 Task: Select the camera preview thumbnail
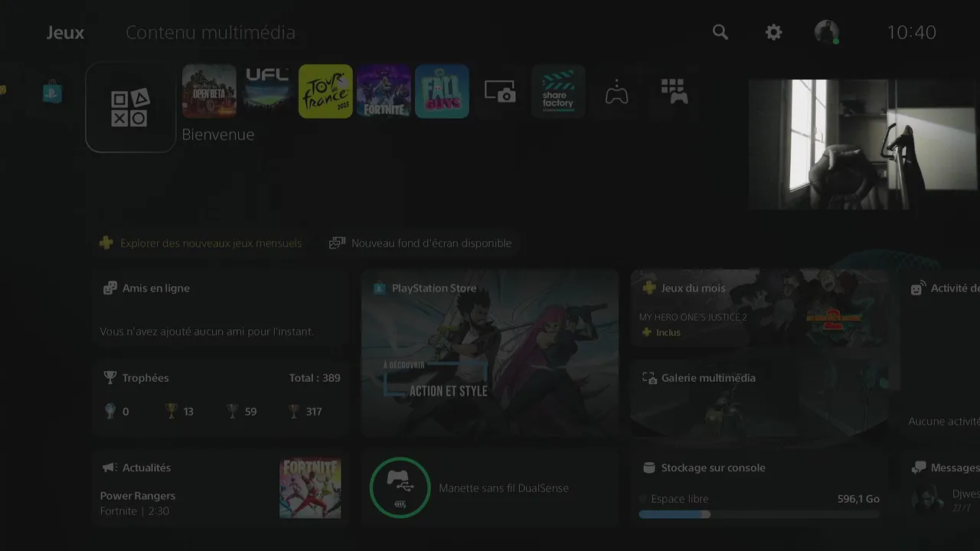(x=863, y=144)
